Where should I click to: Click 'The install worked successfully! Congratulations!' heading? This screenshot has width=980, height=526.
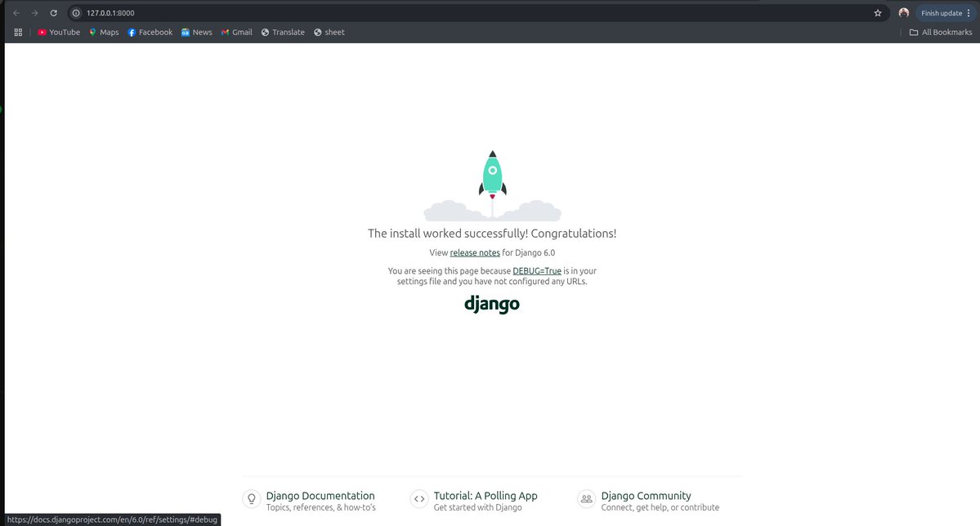(x=492, y=234)
